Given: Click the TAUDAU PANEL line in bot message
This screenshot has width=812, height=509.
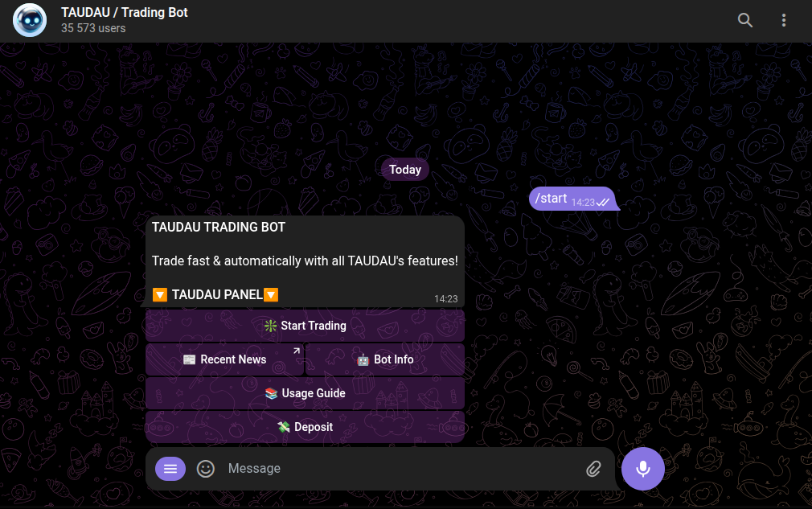Looking at the screenshot, I should click(215, 294).
